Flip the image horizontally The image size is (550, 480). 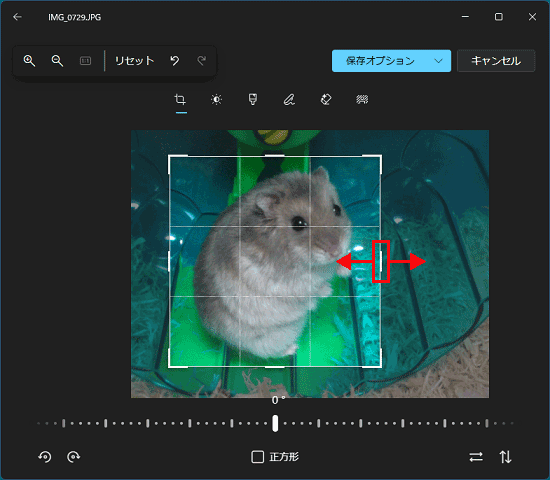(x=476, y=457)
